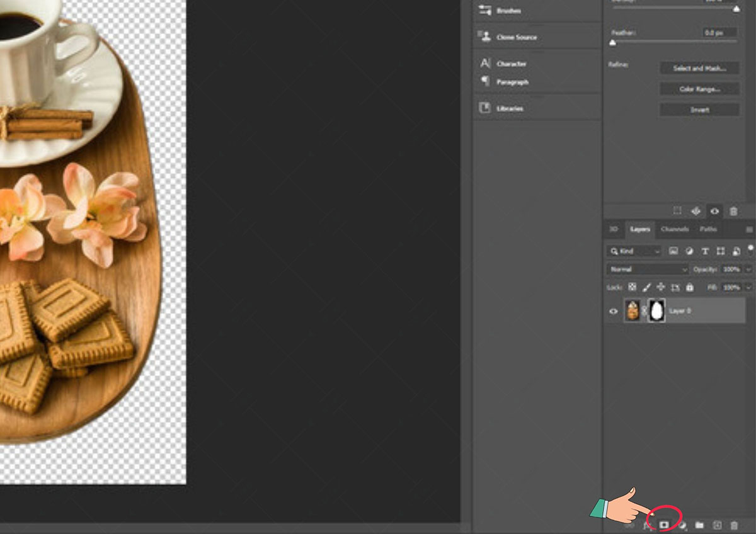Viewport: 756px width, 534px height.
Task: Click Add layer style fx icon
Action: click(x=646, y=525)
